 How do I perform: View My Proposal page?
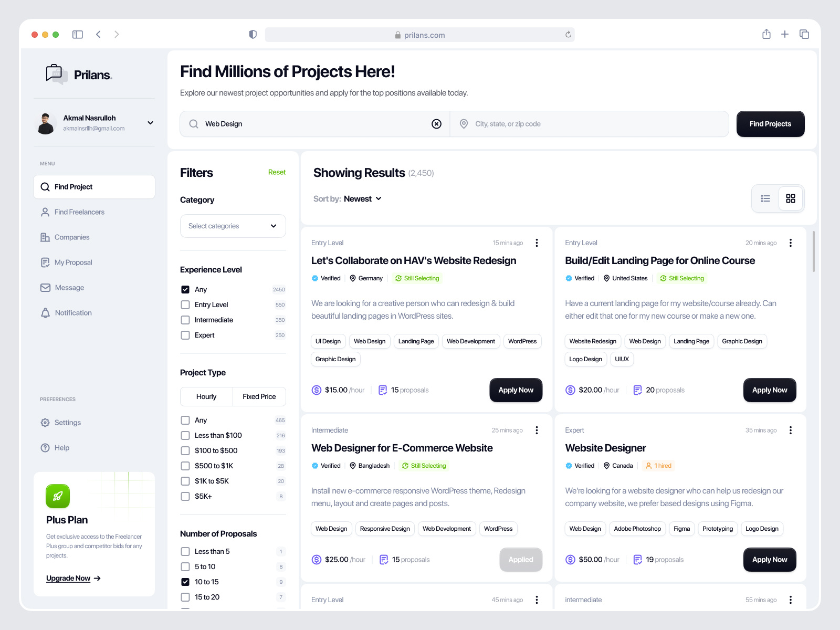tap(74, 262)
